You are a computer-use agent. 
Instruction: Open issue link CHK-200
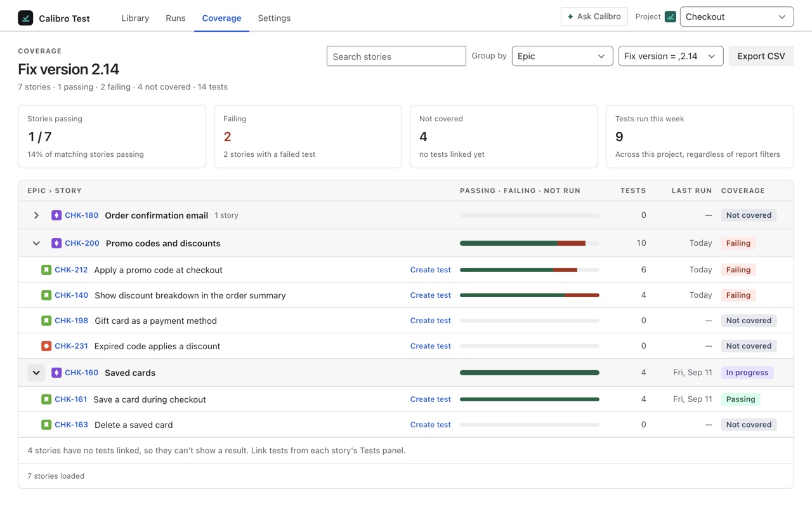(82, 243)
